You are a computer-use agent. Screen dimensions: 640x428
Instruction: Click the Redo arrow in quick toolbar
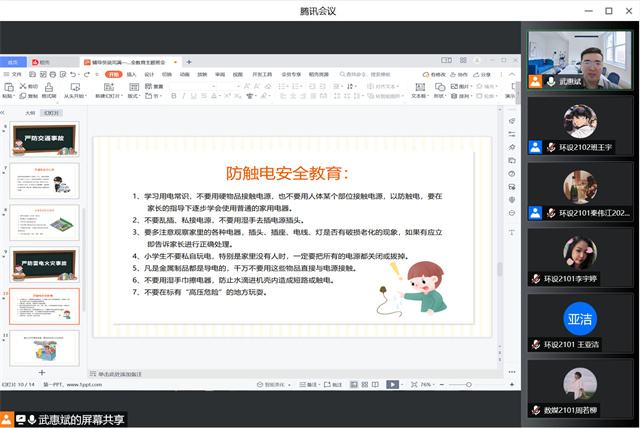tap(87, 74)
